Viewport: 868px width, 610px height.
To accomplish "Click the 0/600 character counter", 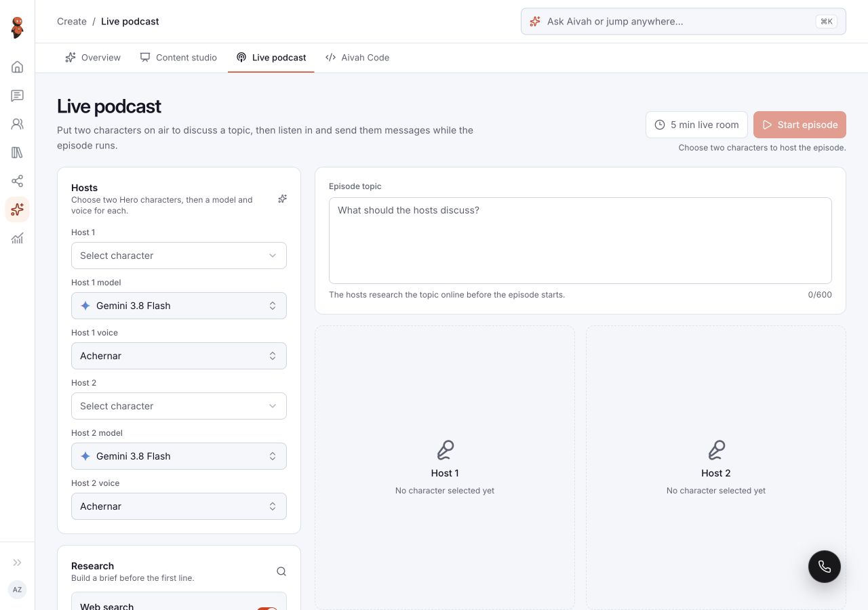I will pos(820,295).
